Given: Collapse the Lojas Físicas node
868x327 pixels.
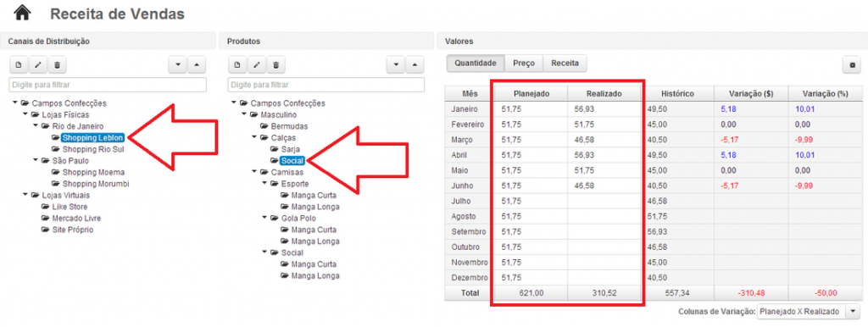Looking at the screenshot, I should tap(25, 114).
